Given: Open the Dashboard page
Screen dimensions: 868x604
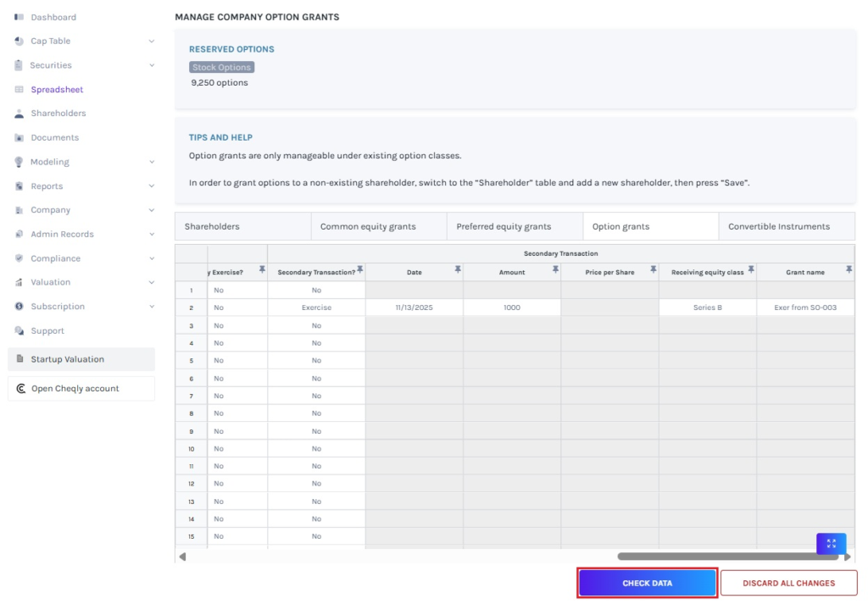Looking at the screenshot, I should tap(53, 17).
